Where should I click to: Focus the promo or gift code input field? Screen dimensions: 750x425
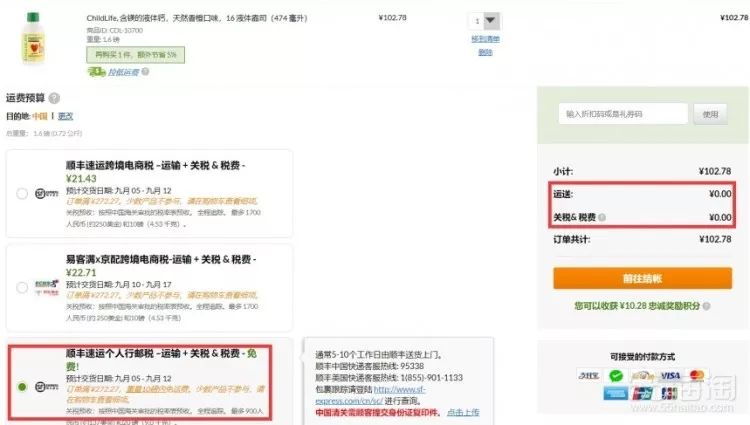[x=623, y=114]
